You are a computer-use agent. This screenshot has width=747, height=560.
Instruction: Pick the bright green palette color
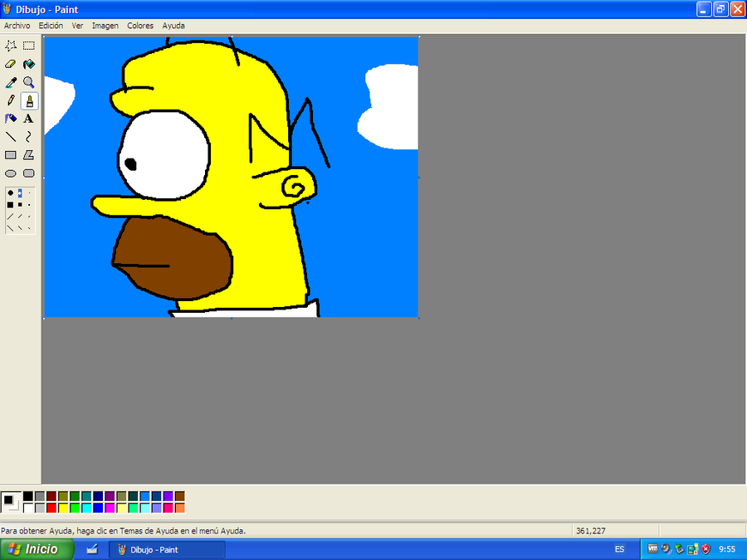click(75, 508)
